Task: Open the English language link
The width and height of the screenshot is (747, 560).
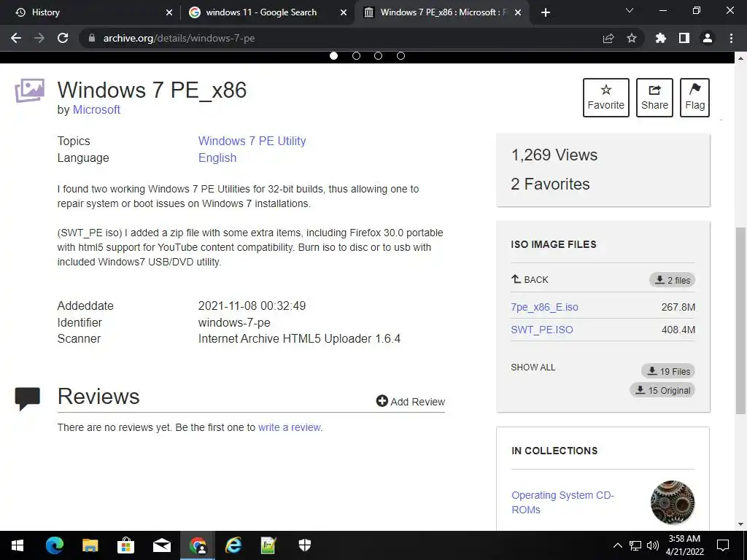Action: (x=217, y=157)
